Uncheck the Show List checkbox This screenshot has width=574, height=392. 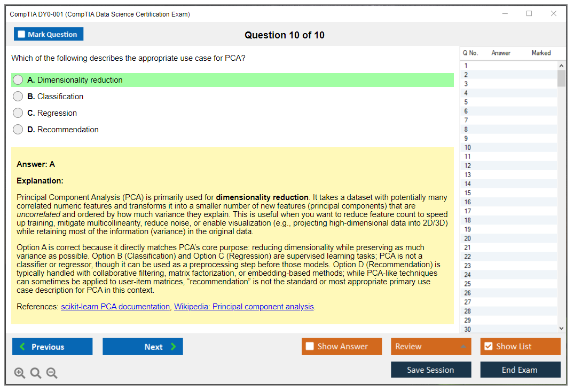click(x=488, y=346)
